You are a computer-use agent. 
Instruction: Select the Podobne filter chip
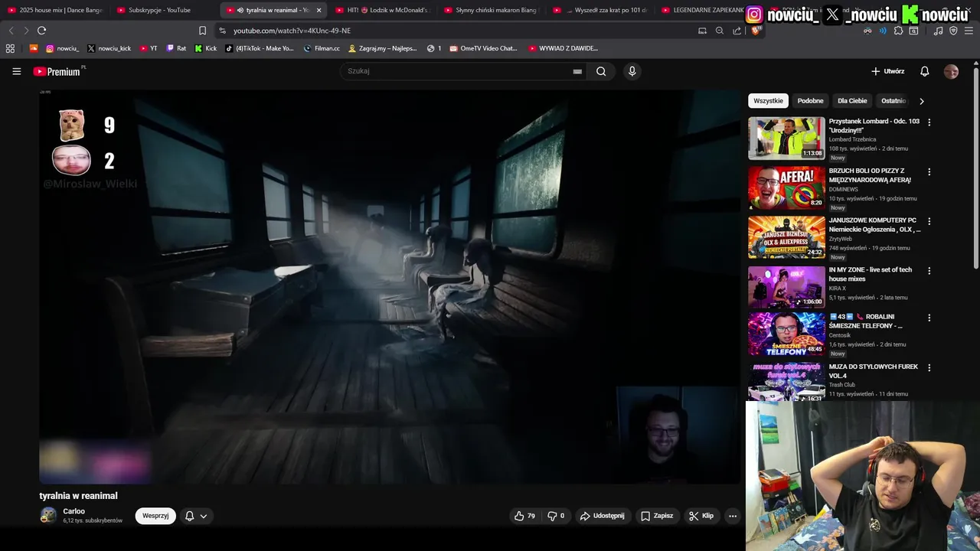click(x=810, y=101)
